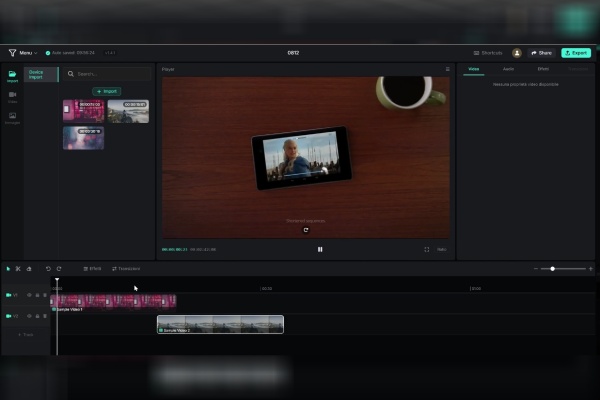Screen dimensions: 600x400
Task: Lock track V1
Action: [x=37, y=295]
